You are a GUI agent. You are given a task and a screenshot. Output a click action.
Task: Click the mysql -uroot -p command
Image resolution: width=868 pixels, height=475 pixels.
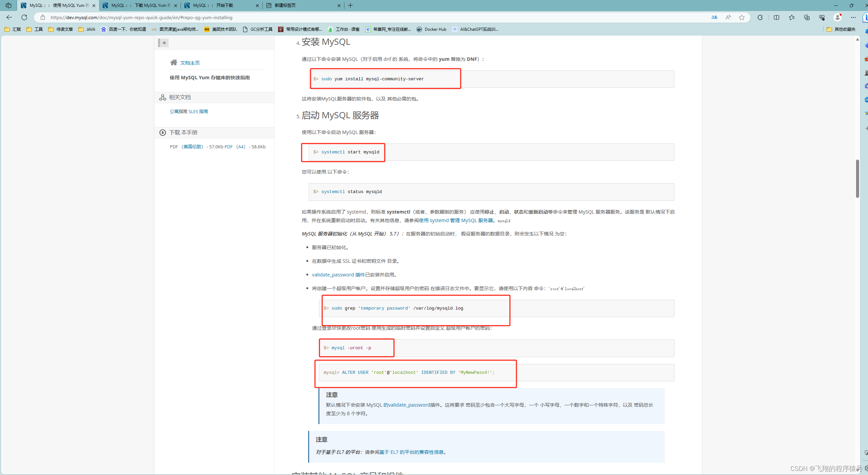tap(351, 348)
